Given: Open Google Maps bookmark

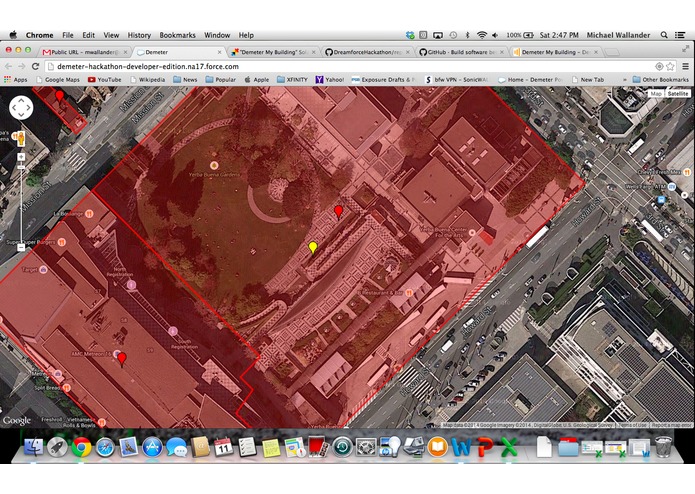Looking at the screenshot, I should (58, 80).
